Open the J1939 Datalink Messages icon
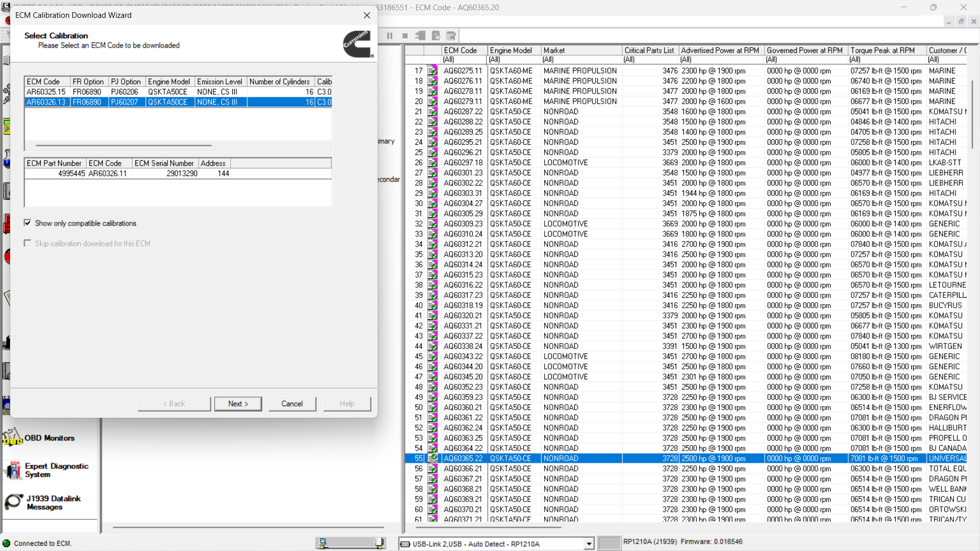This screenshot has width=980, height=551. click(14, 502)
